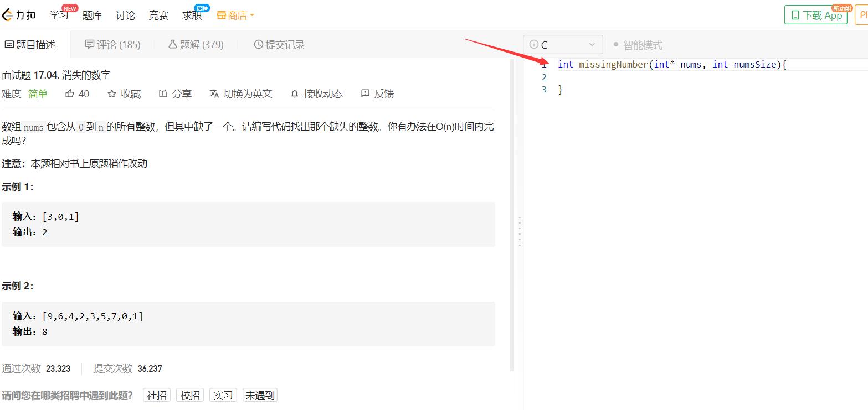Open the 求职 jobs page
Viewport: 868px width, 410px height.
tap(192, 15)
